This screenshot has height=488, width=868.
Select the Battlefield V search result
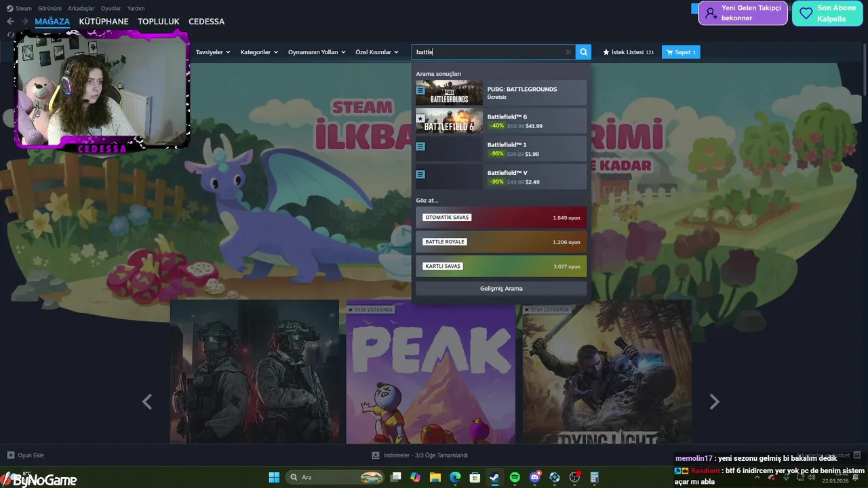pyautogui.click(x=501, y=176)
